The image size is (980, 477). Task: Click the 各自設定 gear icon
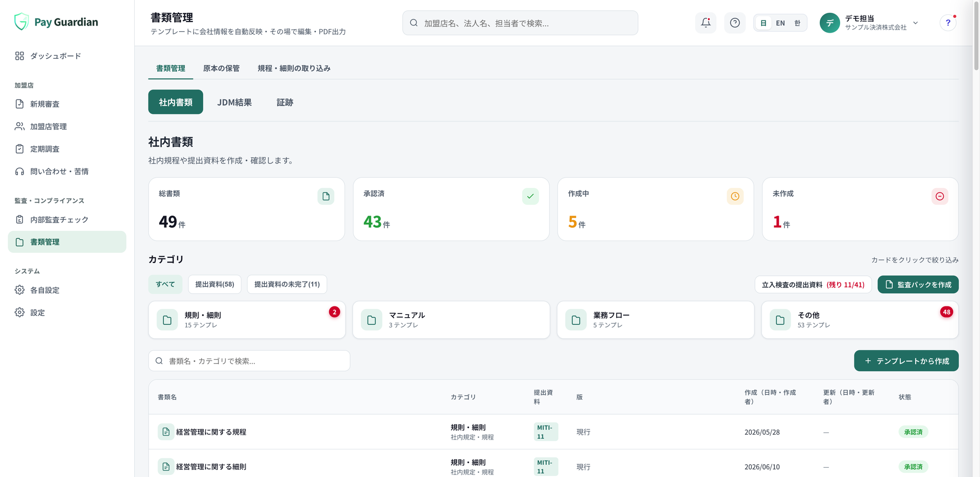pyautogui.click(x=19, y=290)
